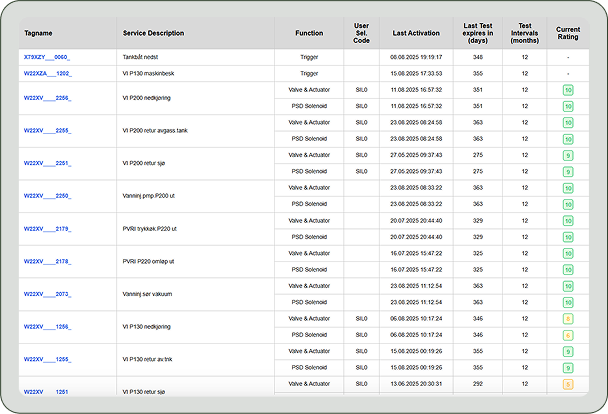Viewport: 608px width, 414px height.
Task: Select tag W22XV____2255_
Action: click(x=47, y=130)
